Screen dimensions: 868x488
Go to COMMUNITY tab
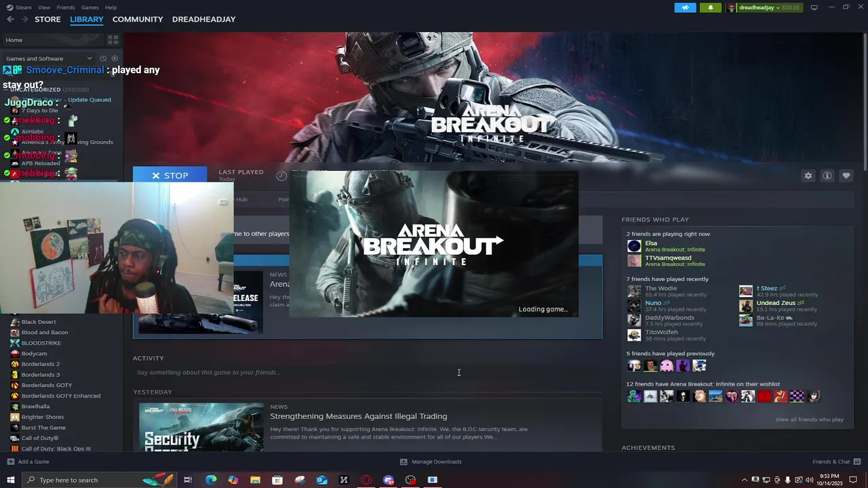pos(138,19)
